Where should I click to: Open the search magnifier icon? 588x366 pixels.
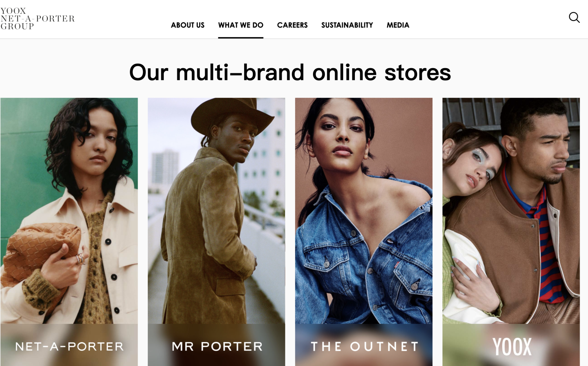click(574, 17)
